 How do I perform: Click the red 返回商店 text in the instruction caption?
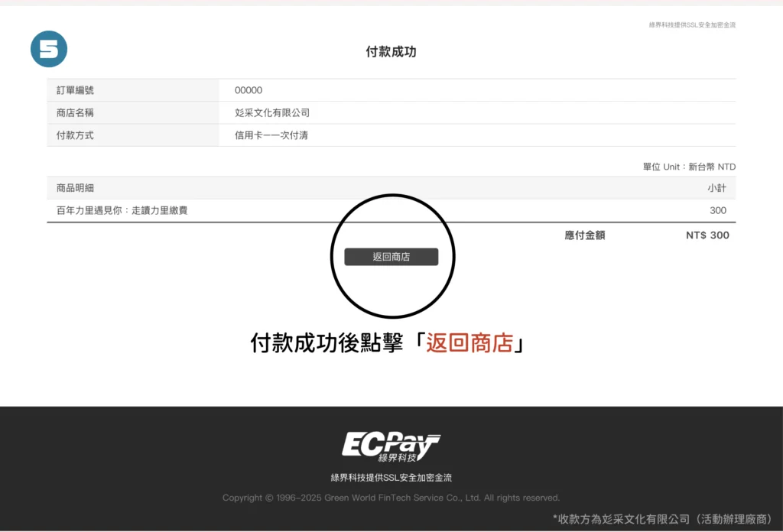[469, 343]
